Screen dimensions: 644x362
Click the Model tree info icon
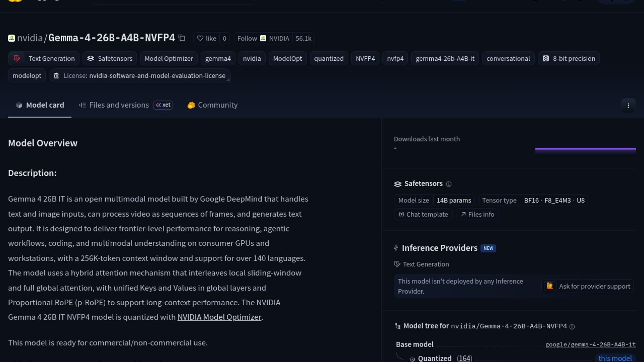click(572, 326)
